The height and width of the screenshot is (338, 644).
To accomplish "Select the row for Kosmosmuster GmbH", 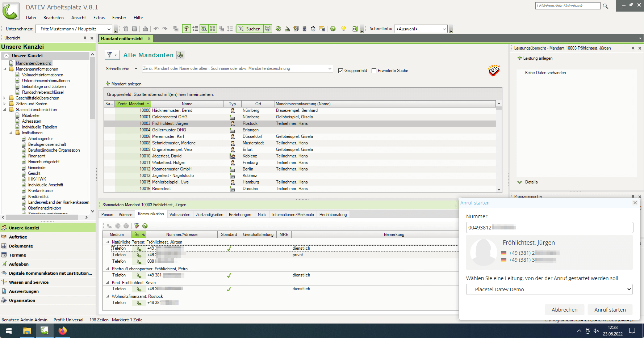I will click(300, 169).
